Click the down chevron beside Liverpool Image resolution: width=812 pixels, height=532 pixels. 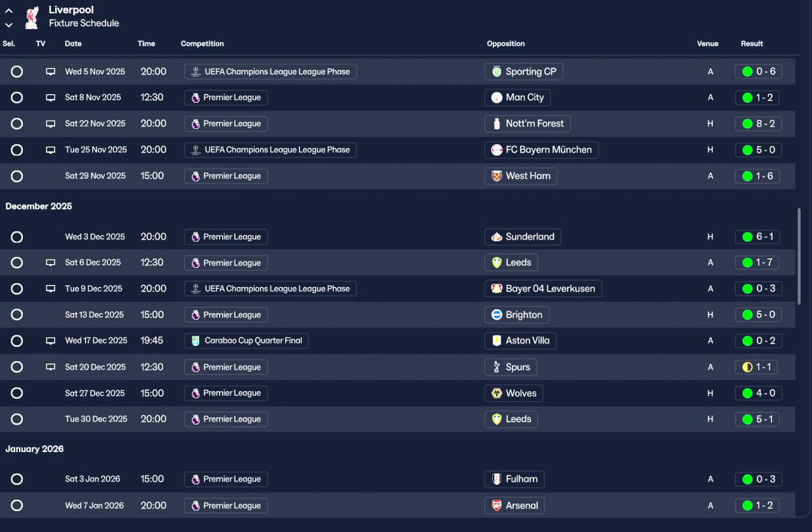[9, 25]
